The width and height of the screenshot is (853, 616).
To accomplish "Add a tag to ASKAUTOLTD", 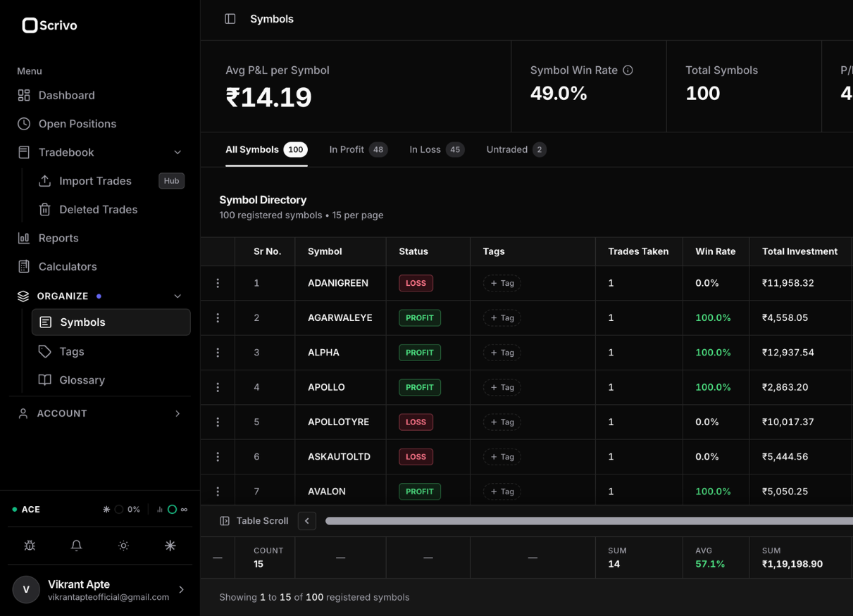I will (502, 457).
